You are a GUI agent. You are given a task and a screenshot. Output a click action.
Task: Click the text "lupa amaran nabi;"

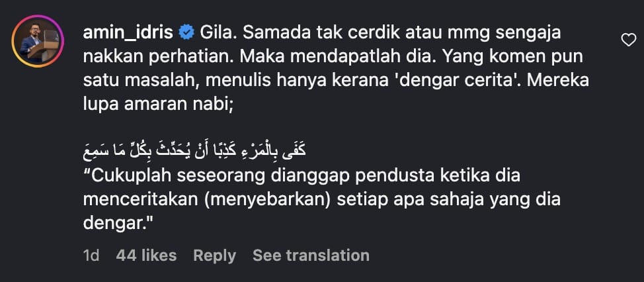[159, 104]
